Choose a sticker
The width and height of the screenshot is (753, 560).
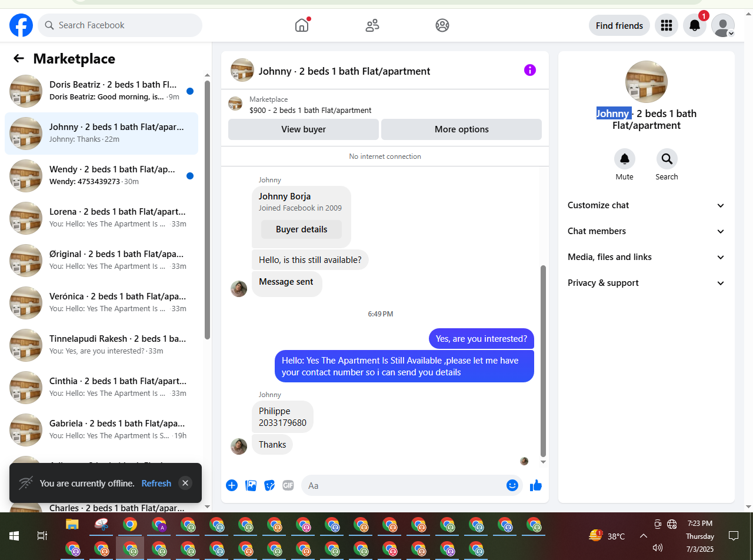pos(269,485)
